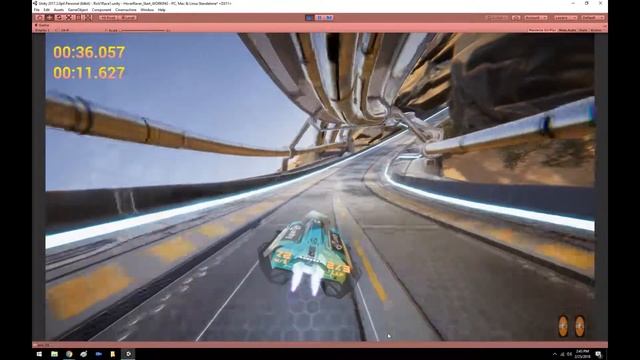Open the Game tab options menu

click(604, 26)
